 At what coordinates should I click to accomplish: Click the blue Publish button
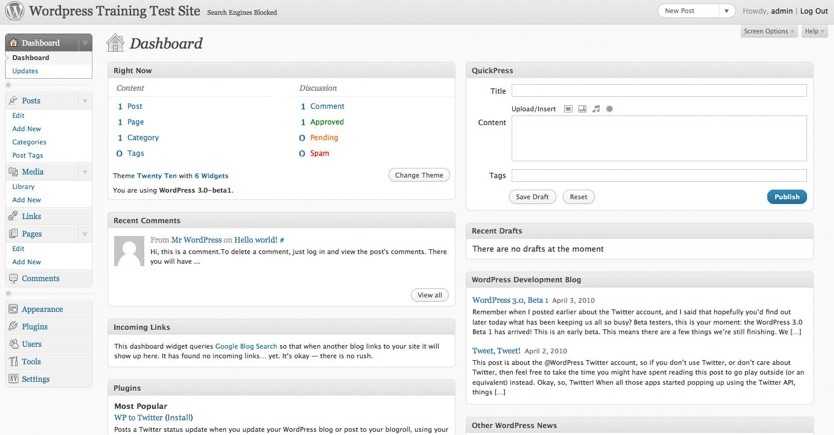pos(787,197)
